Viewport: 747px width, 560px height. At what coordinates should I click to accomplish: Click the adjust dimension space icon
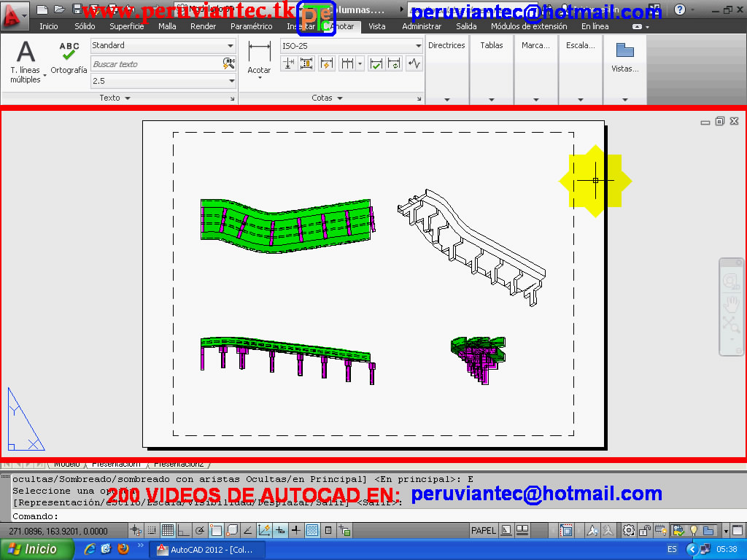(306, 63)
